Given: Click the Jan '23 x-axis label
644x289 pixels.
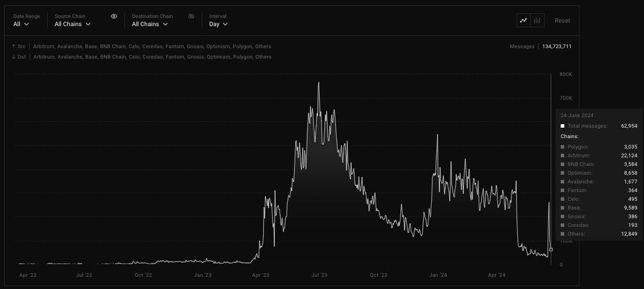Looking at the screenshot, I should (x=202, y=275).
